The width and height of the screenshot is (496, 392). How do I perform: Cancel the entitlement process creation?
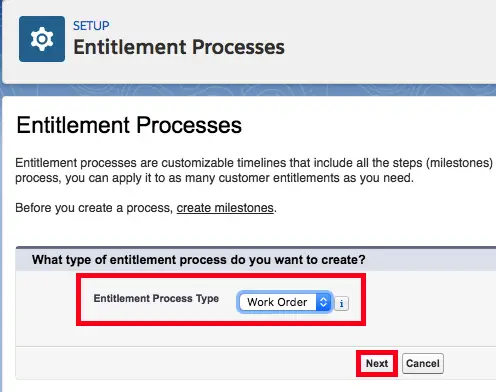(x=423, y=363)
